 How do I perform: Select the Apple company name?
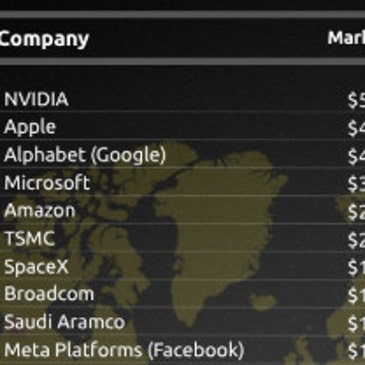[x=30, y=127]
